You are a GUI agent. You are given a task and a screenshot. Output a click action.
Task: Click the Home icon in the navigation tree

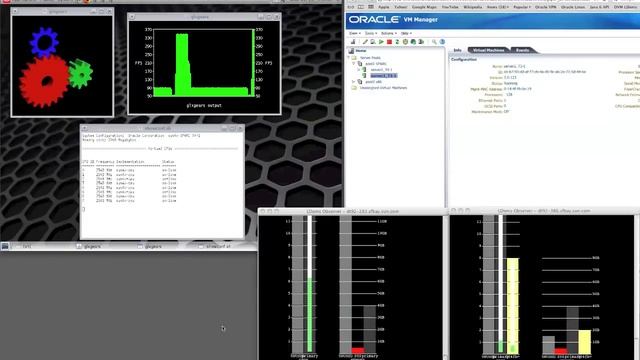pyautogui.click(x=351, y=51)
